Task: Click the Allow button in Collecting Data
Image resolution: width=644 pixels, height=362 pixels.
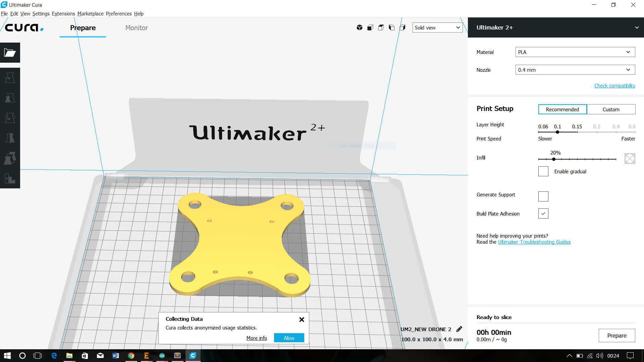Action: (x=289, y=338)
